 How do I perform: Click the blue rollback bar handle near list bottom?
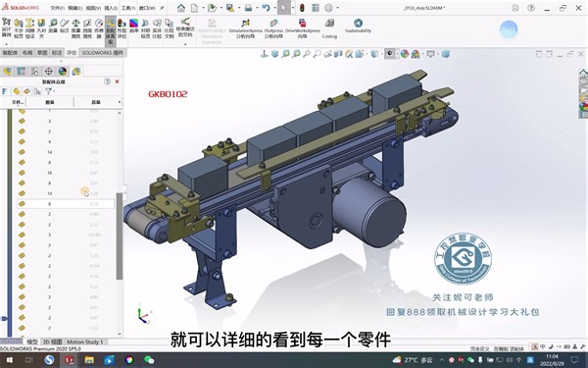(x=4, y=318)
